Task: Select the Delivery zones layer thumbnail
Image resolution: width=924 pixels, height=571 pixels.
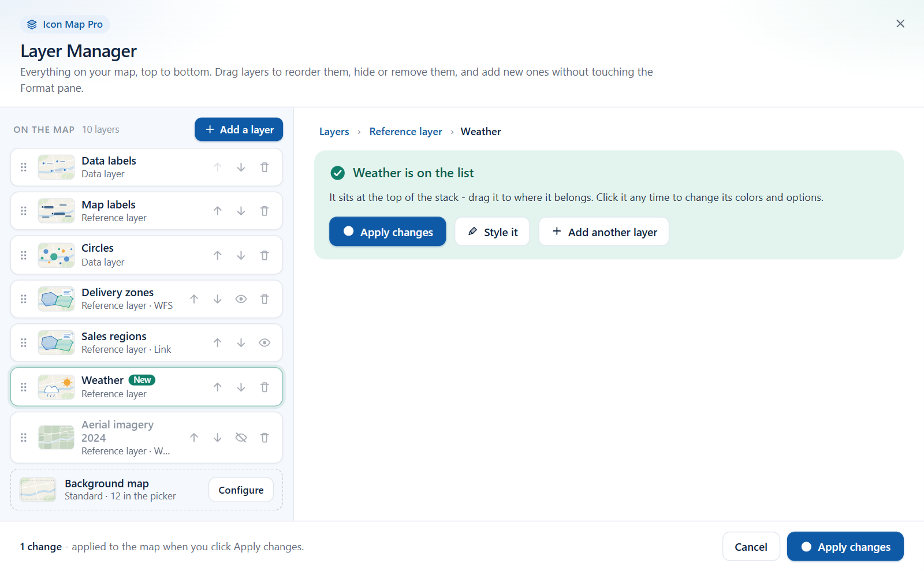Action: tap(56, 299)
